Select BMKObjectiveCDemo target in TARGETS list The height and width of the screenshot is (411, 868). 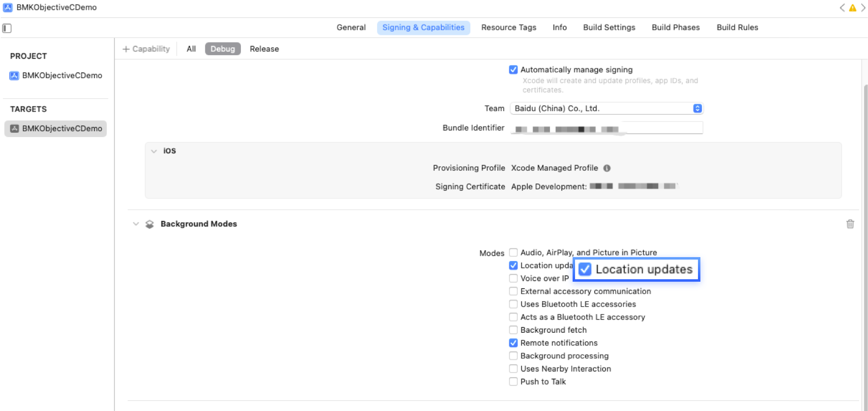click(x=56, y=129)
